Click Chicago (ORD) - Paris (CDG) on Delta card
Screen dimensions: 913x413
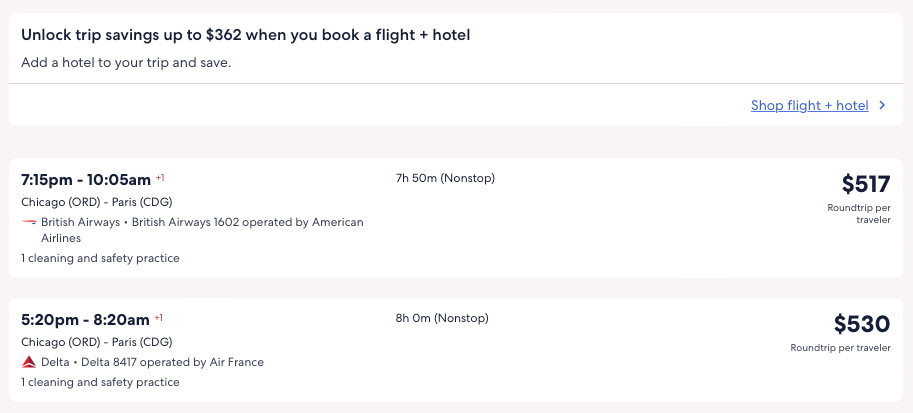coord(96,342)
